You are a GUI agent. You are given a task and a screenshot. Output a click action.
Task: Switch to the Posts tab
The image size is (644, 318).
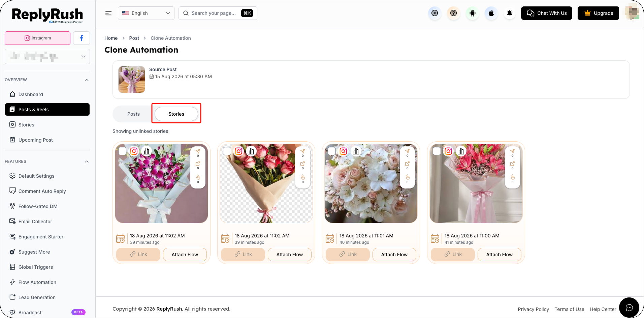pos(133,114)
